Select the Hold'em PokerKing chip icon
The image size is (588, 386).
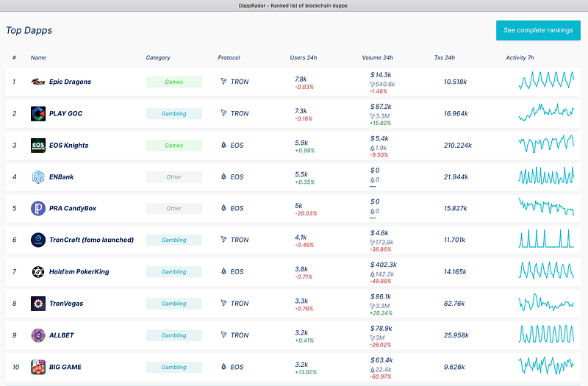pyautogui.click(x=38, y=271)
